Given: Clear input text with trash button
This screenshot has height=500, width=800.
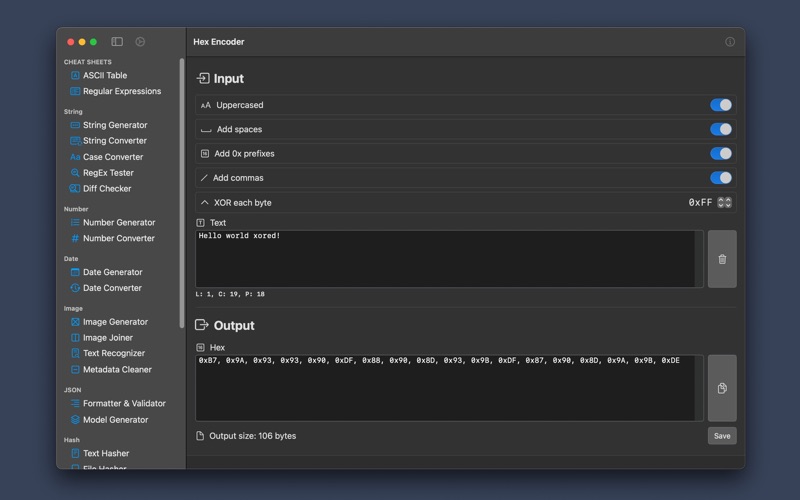Looking at the screenshot, I should (722, 259).
